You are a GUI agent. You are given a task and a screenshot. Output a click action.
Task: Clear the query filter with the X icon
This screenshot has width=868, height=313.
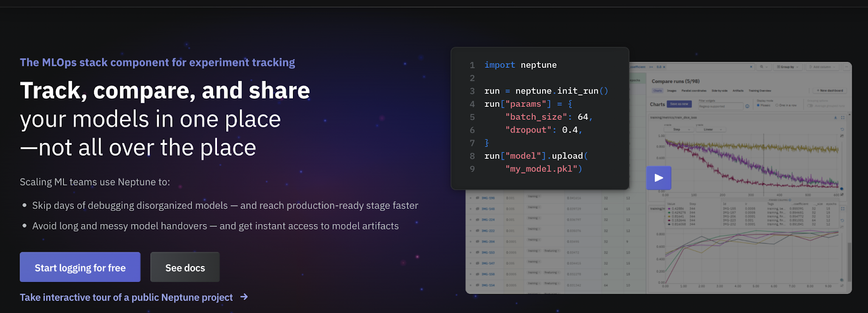(x=751, y=67)
